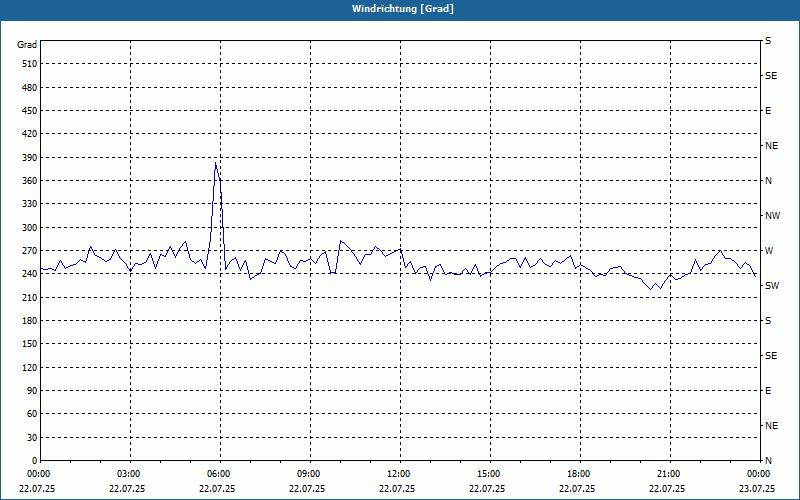800x500 pixels.
Task: Click the 18:00 time label
Action: (579, 474)
